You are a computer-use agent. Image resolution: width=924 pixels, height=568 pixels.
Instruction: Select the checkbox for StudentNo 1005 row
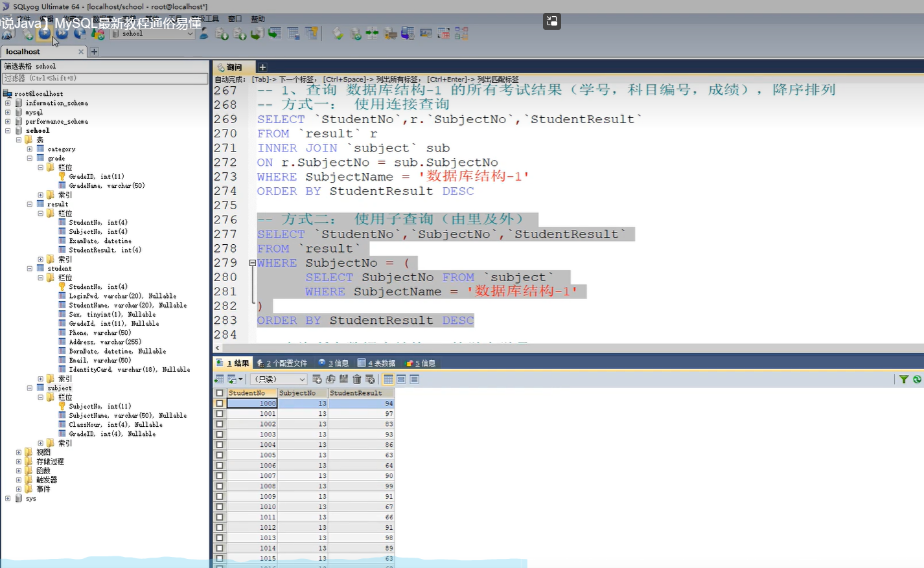(x=220, y=455)
